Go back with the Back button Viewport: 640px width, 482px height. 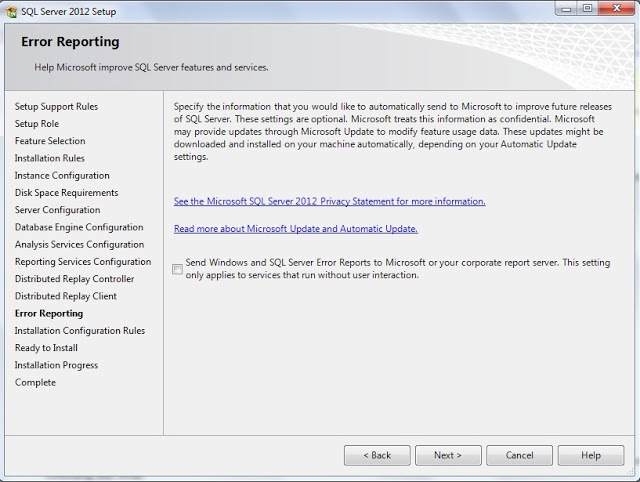pos(377,455)
